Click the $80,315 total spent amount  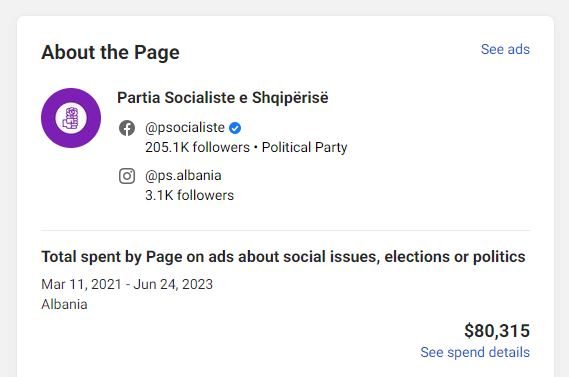[x=497, y=331]
